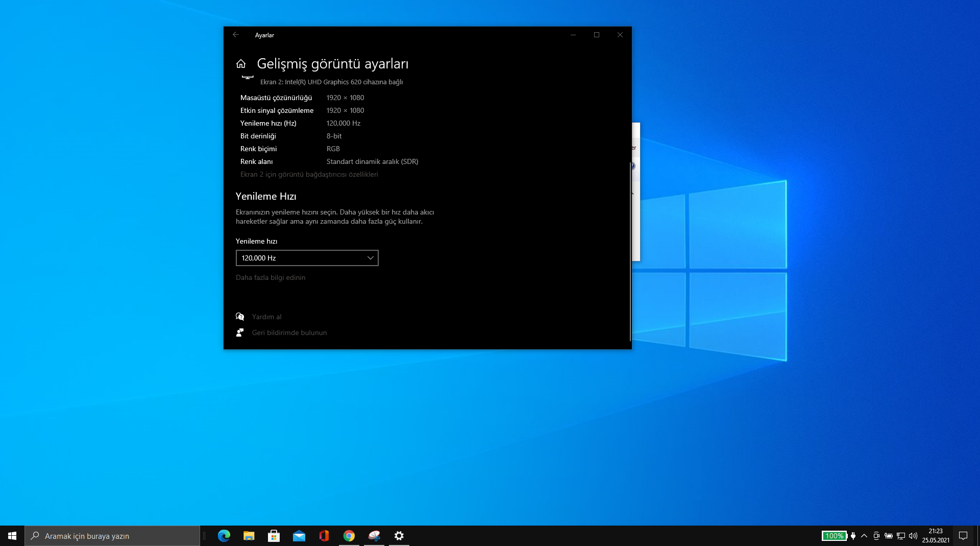Open Ekran 2 display adapter properties link

click(x=309, y=174)
